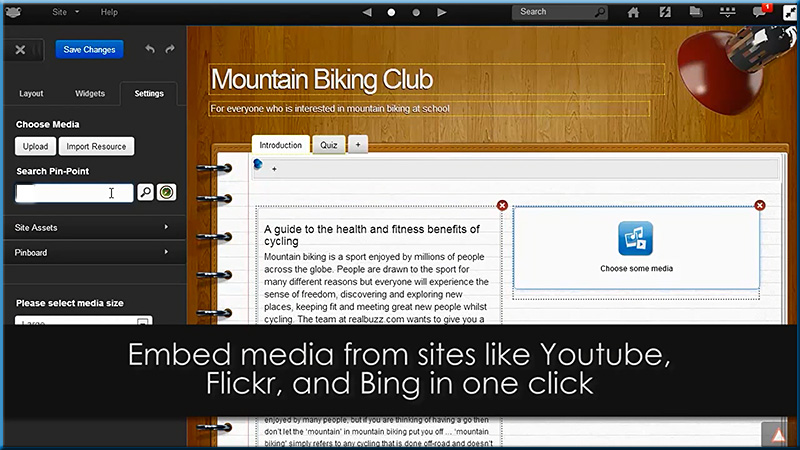Screen dimensions: 800x450
Task: Expand the Pinboard section
Action: point(94,253)
